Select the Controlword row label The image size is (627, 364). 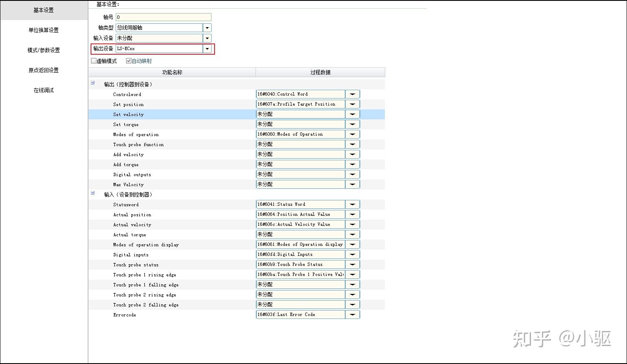[127, 94]
